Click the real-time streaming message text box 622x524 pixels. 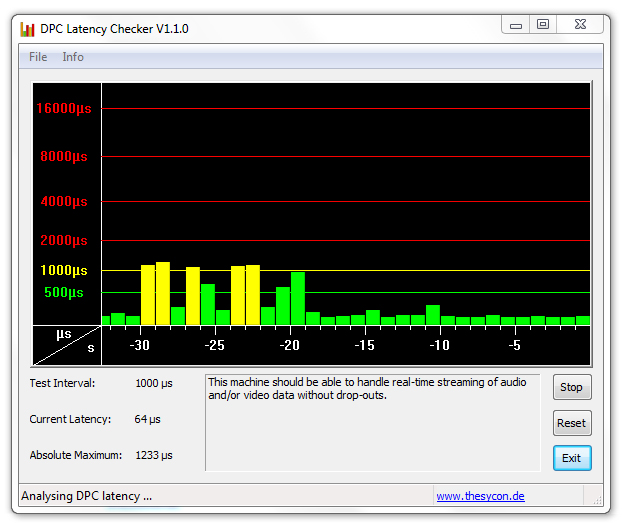click(x=372, y=422)
